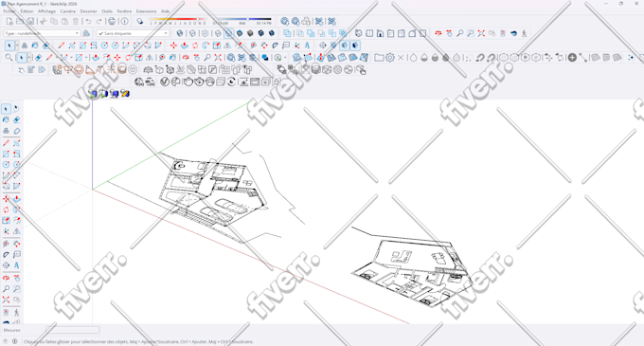Viewport: 644px width, 346px height.
Task: Open the Sans étiquette tag dropdown
Action: pos(134,33)
